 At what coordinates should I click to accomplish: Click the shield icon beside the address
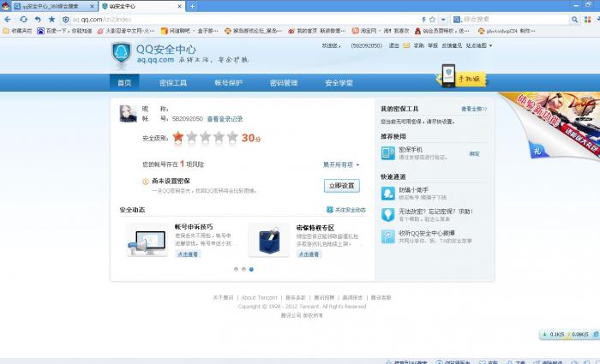click(65, 19)
